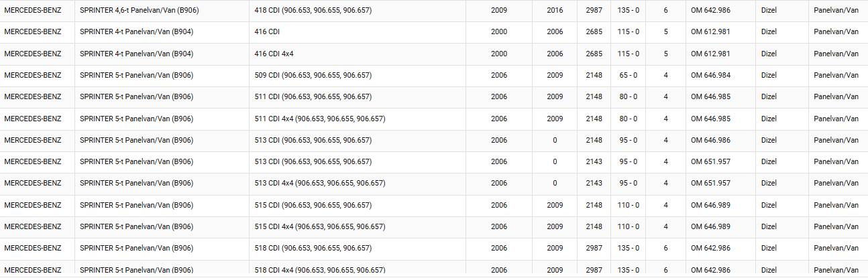Click the 65 - 0 power cell
This screenshot has height=278, width=868.
pos(628,76)
